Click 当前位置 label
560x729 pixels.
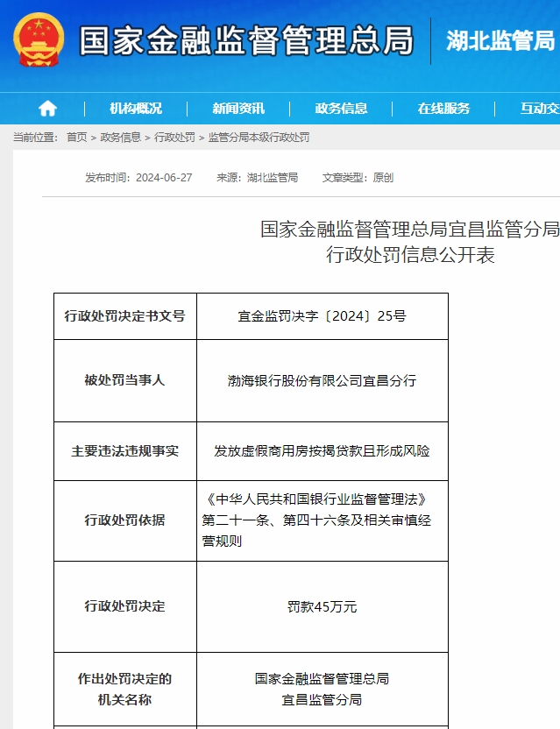point(35,138)
